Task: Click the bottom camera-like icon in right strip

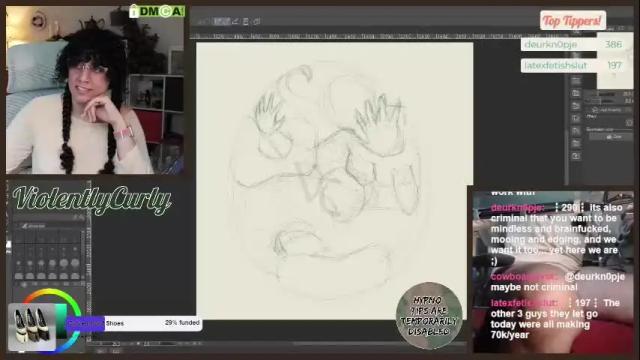Action: 576,156
